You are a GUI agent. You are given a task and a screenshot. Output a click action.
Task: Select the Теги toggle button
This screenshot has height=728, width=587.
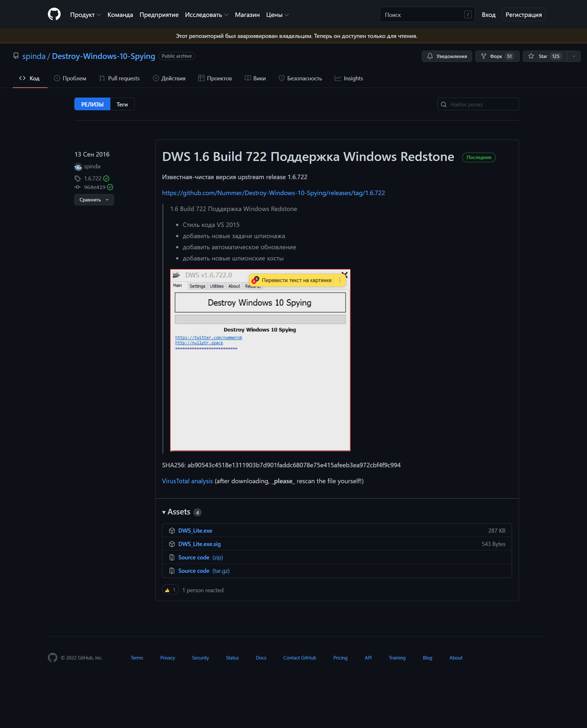point(123,104)
